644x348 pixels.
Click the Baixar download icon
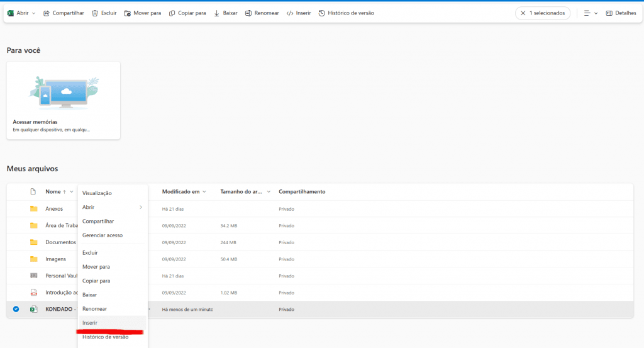click(x=217, y=13)
